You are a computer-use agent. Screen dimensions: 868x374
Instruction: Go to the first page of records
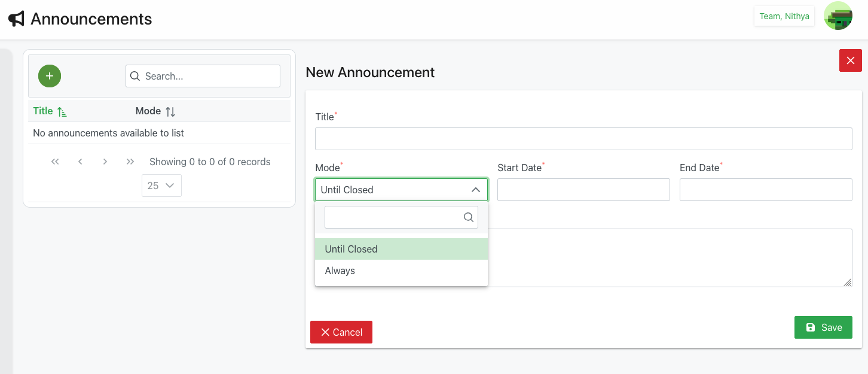(55, 162)
